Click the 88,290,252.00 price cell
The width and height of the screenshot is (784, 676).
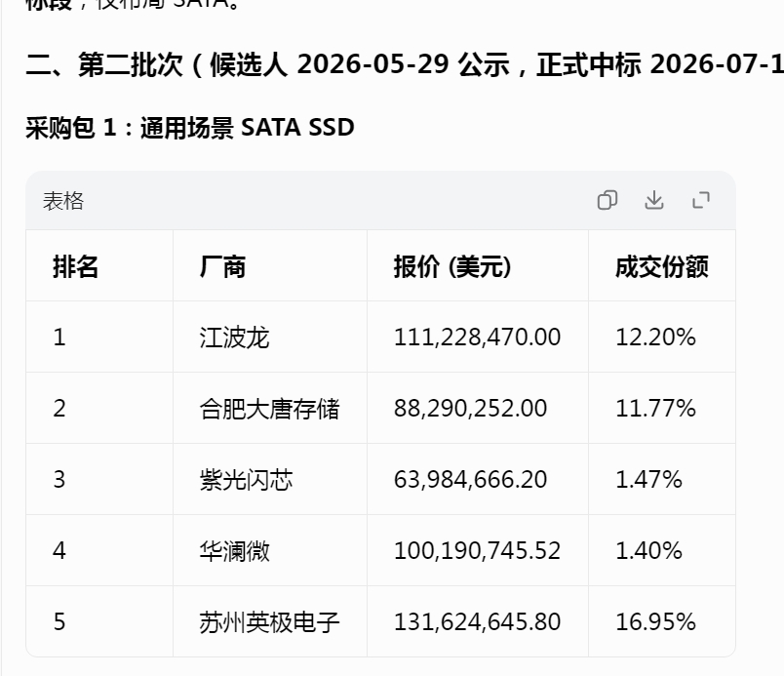click(471, 409)
